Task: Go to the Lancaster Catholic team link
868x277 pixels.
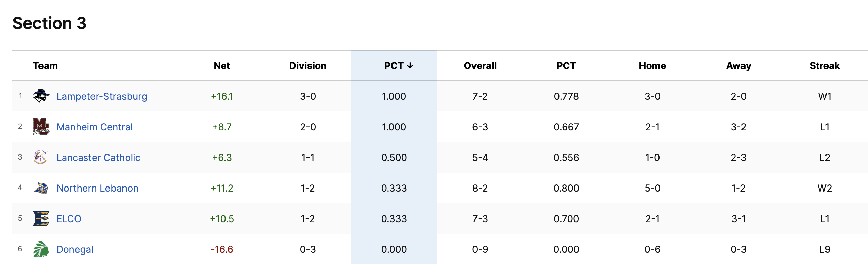Action: (x=98, y=158)
